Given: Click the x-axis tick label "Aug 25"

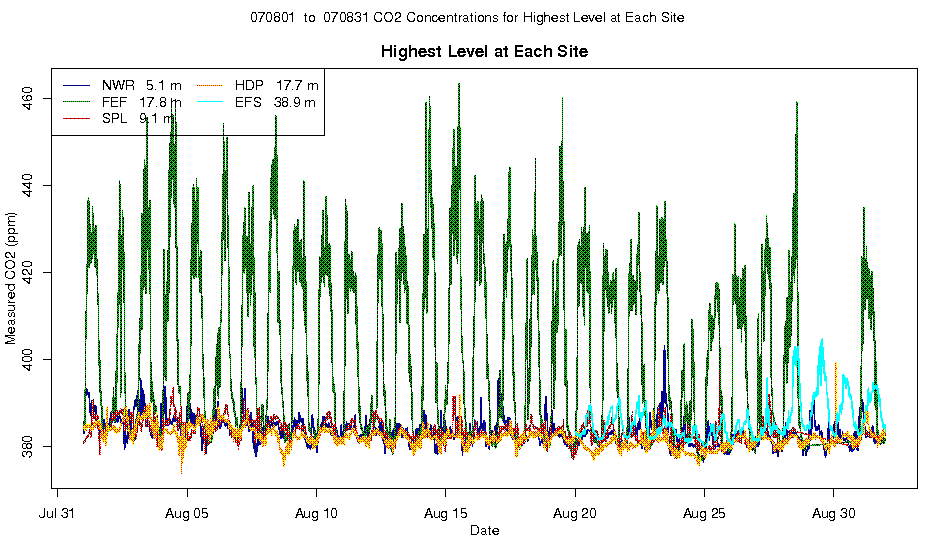Looking at the screenshot, I should pyautogui.click(x=704, y=513).
